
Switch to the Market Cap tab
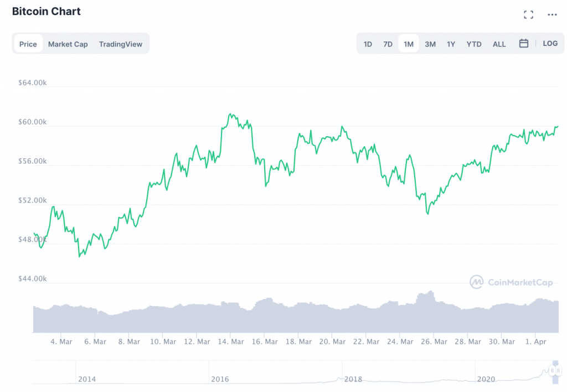(x=68, y=44)
